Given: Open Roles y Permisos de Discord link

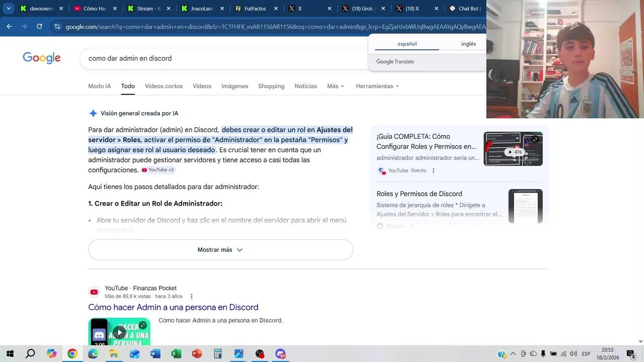Looking at the screenshot, I should click(x=419, y=194).
